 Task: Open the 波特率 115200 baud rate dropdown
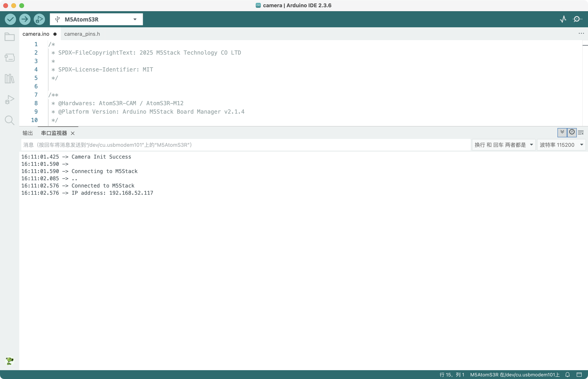(x=561, y=145)
